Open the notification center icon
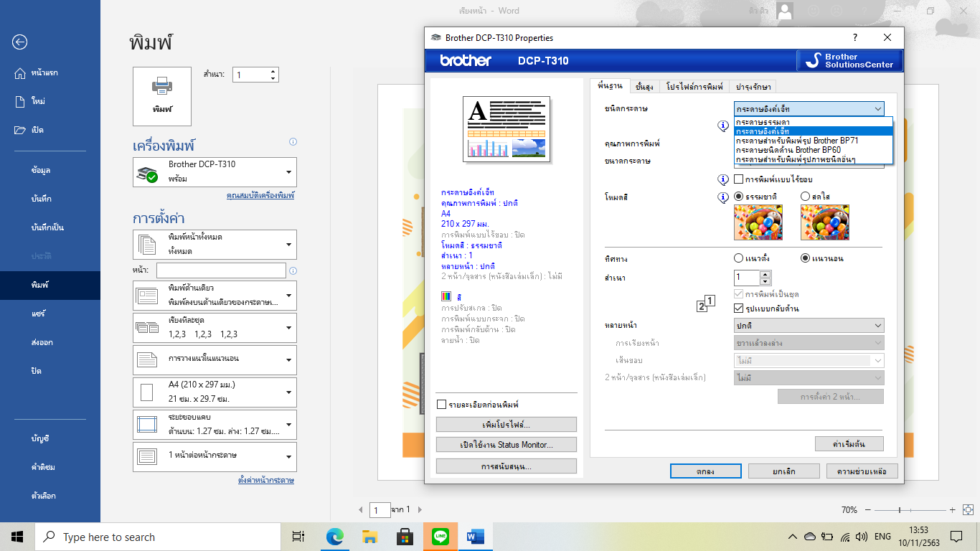The width and height of the screenshot is (980, 551). click(x=956, y=537)
